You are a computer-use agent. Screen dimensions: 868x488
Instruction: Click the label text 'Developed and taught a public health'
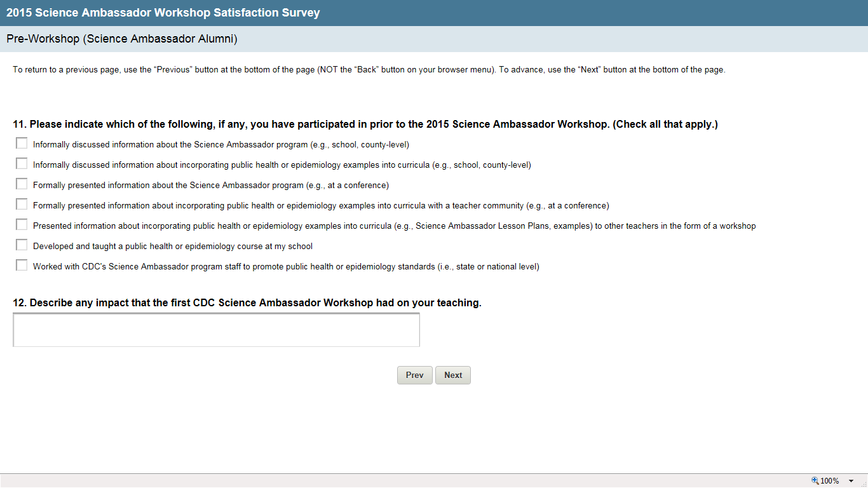pos(173,247)
